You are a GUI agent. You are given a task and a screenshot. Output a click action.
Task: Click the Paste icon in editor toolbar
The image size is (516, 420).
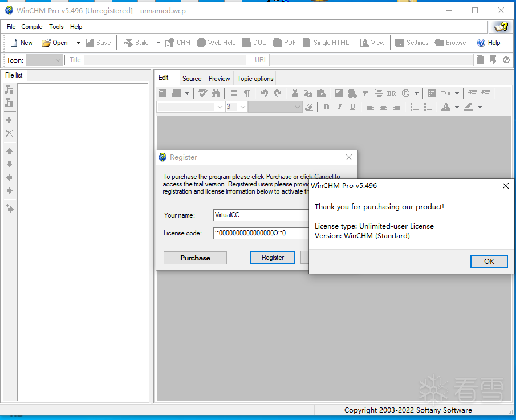point(322,93)
